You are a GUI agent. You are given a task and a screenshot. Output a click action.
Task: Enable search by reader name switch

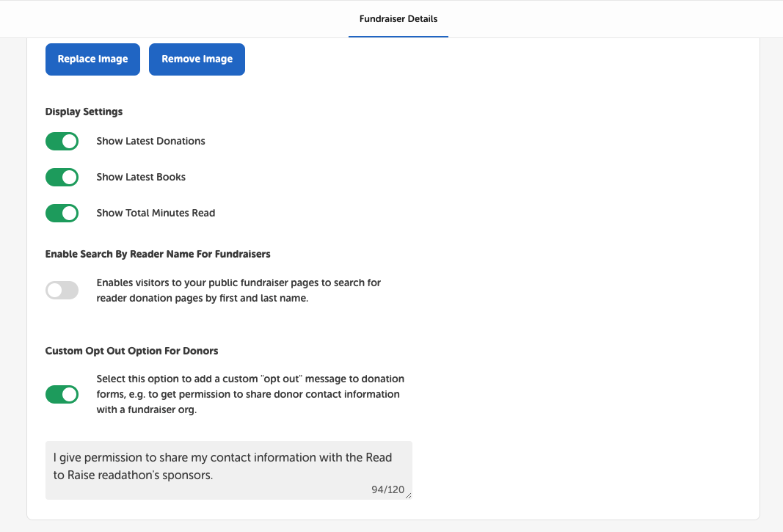[x=62, y=290]
